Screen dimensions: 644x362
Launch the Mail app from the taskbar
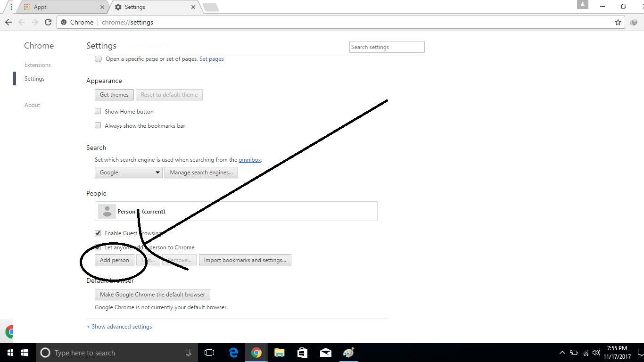325,353
